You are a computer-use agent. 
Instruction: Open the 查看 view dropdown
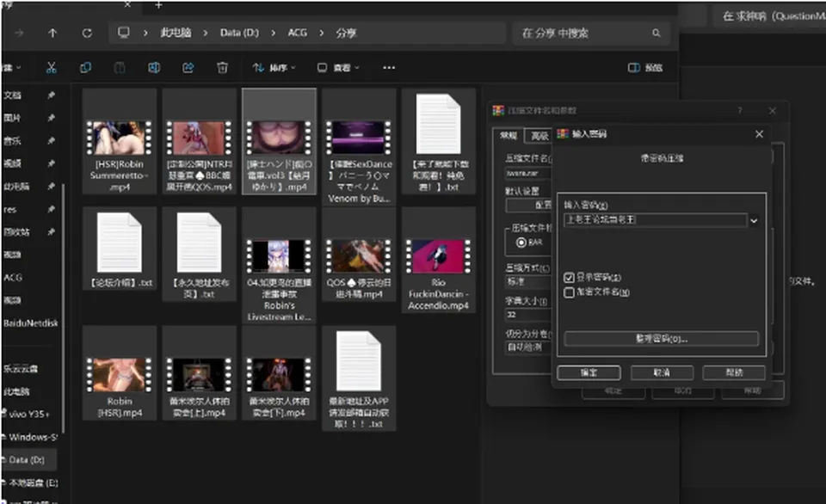[338, 67]
